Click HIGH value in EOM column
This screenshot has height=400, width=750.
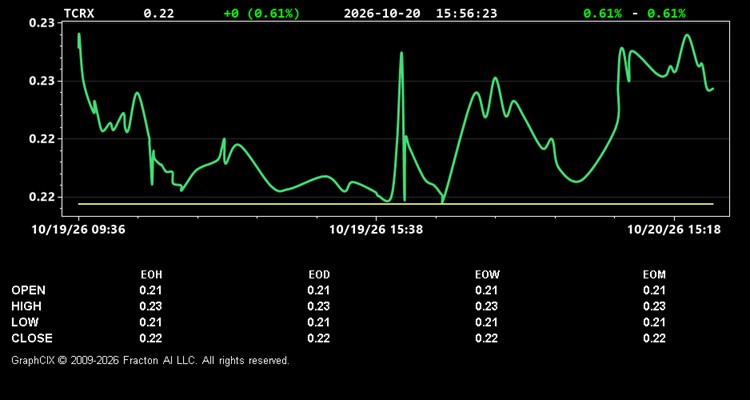[654, 306]
